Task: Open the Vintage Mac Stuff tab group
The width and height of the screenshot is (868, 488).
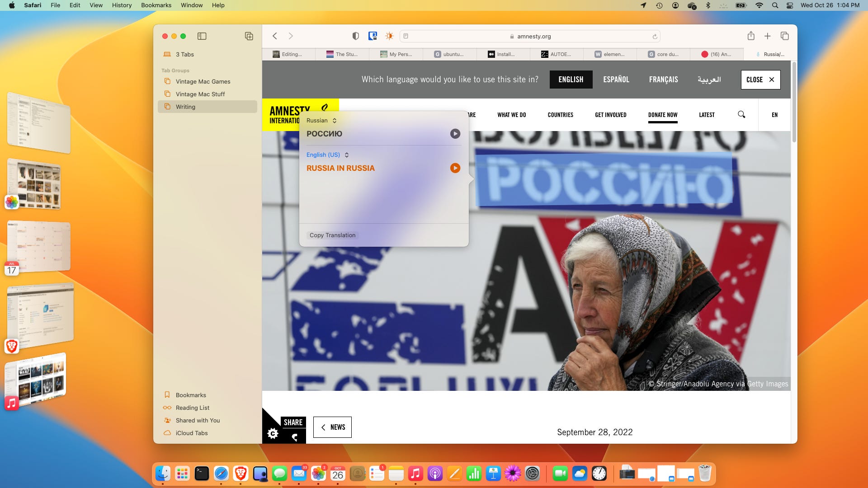Action: click(x=208, y=94)
